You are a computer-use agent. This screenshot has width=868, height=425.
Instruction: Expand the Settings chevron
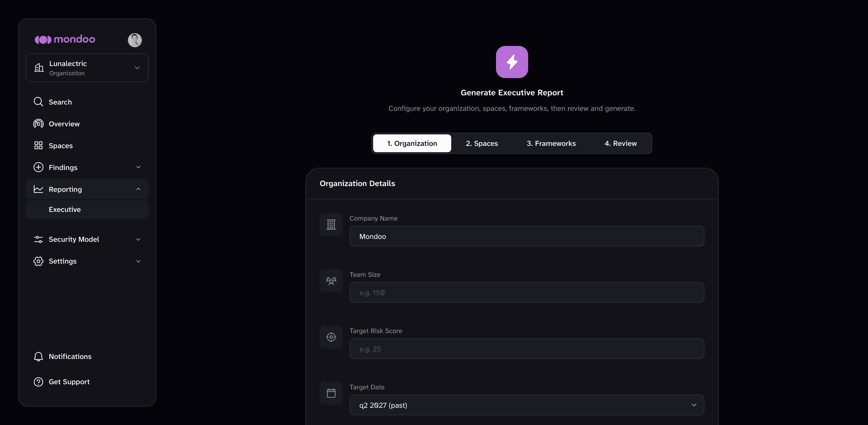(x=138, y=261)
